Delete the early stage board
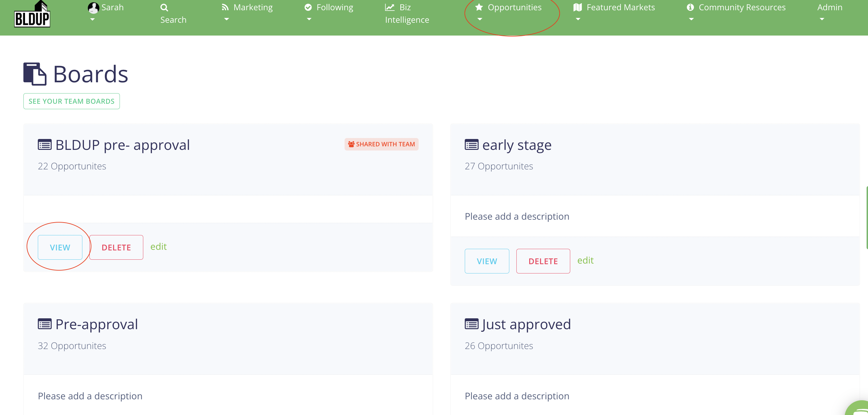Image resolution: width=868 pixels, height=415 pixels. 543,261
